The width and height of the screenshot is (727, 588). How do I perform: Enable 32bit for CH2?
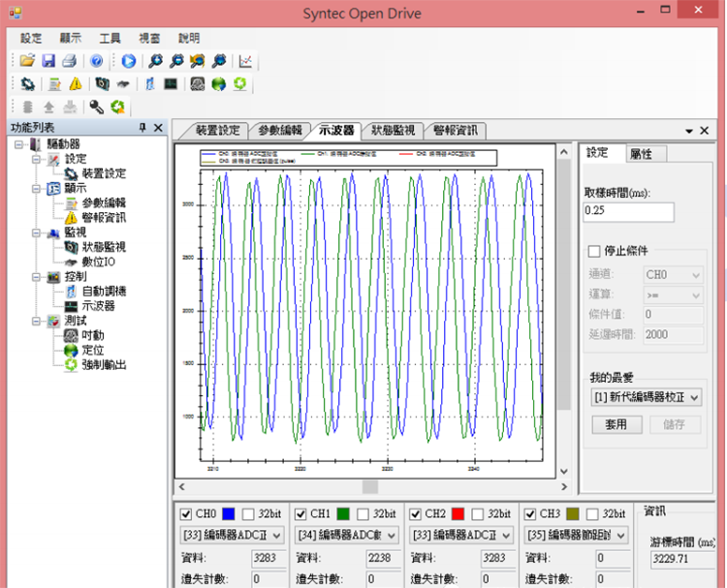coord(478,513)
